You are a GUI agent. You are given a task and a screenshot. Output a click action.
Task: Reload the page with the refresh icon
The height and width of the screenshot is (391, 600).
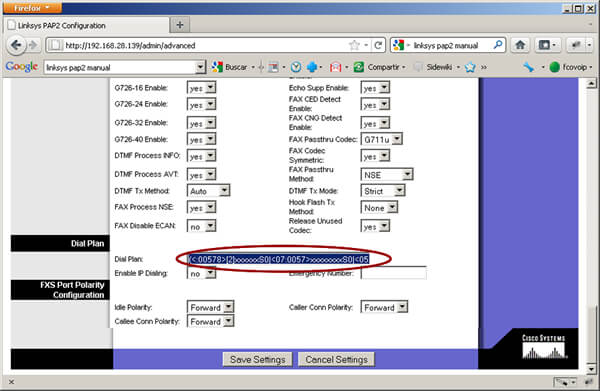pos(378,45)
